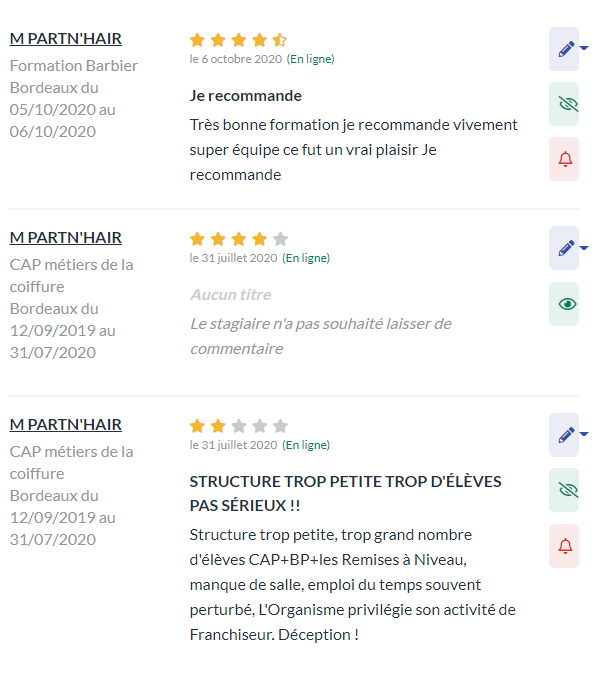Image resolution: width=610 pixels, height=675 pixels.
Task: Expand the dropdown arrow beside the third review's pencil
Action: 584,434
